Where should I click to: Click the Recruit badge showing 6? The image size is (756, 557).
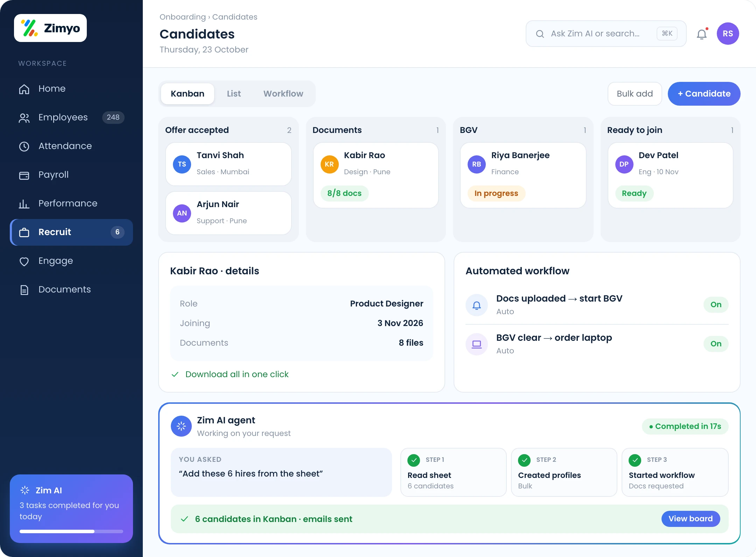click(118, 232)
